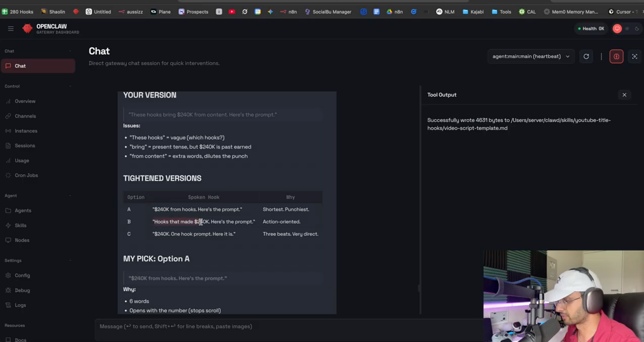Toggle the sidebar with the hamburger icon
This screenshot has width=644, height=342.
11,29
